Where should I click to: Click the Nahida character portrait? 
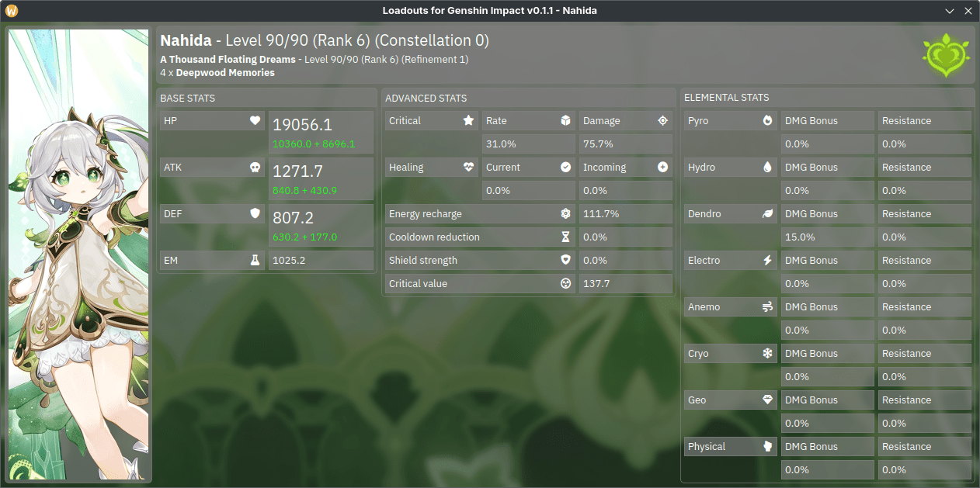(x=78, y=256)
